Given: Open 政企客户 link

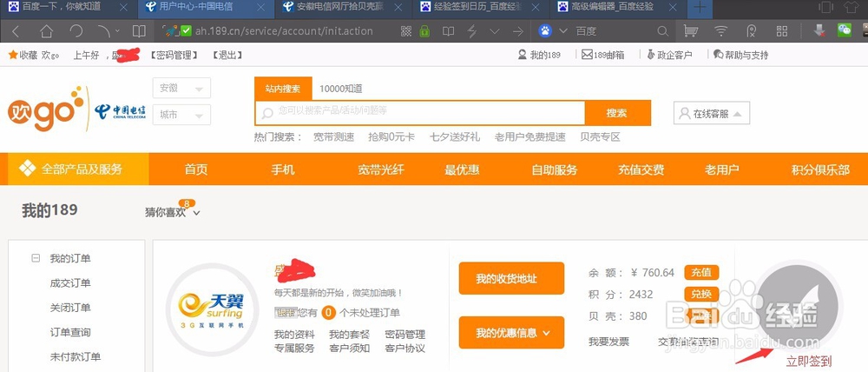Looking at the screenshot, I should click(669, 55).
